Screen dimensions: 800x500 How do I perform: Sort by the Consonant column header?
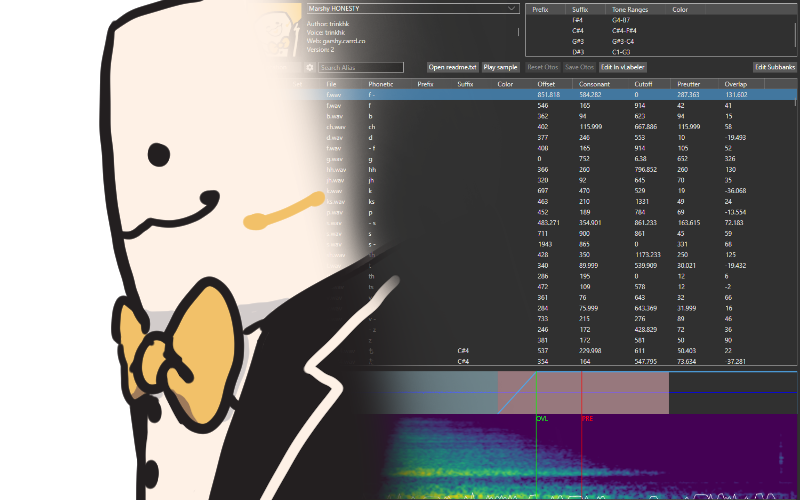click(596, 84)
